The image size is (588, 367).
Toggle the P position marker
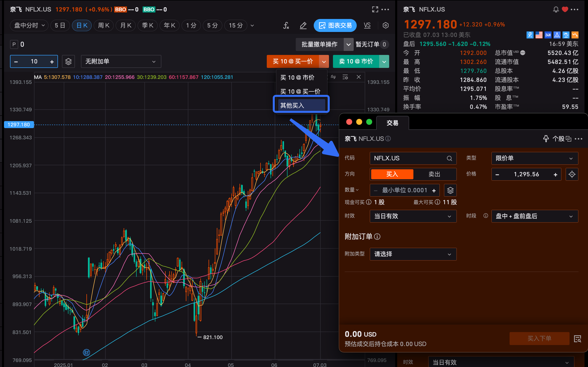pos(14,44)
